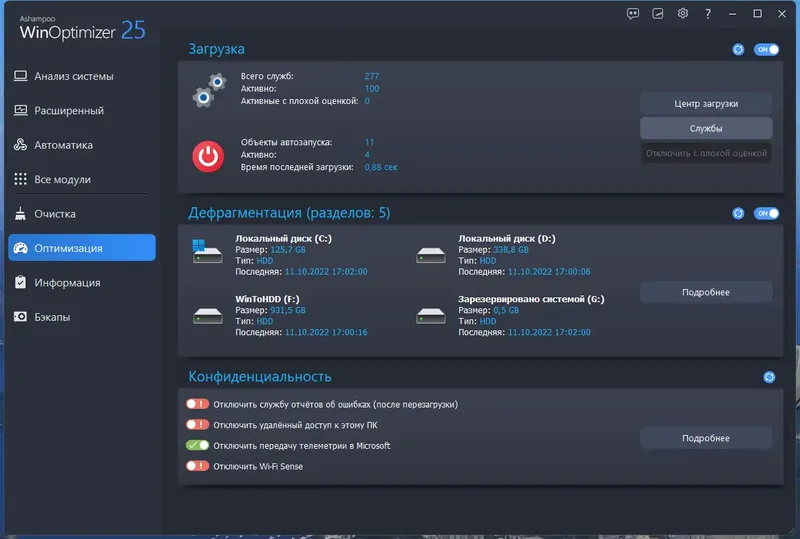
Task: Open Анализ системы menu item
Action: click(82, 76)
